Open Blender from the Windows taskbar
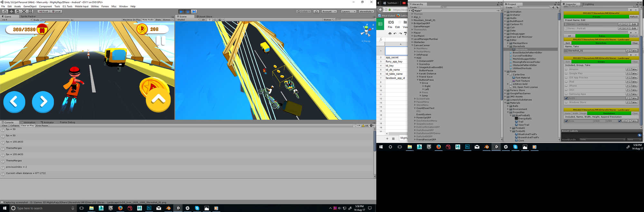The width and height of the screenshot is (644, 212). click(x=168, y=208)
